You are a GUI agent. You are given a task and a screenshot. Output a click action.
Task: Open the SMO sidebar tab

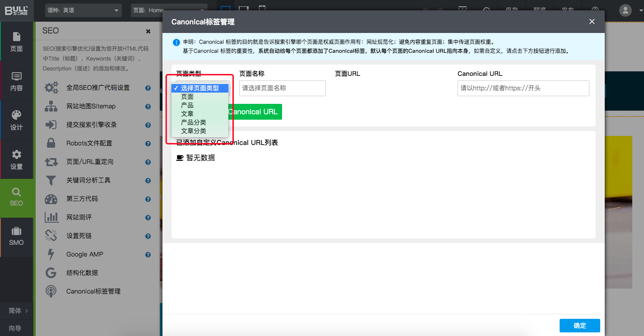coord(17,237)
